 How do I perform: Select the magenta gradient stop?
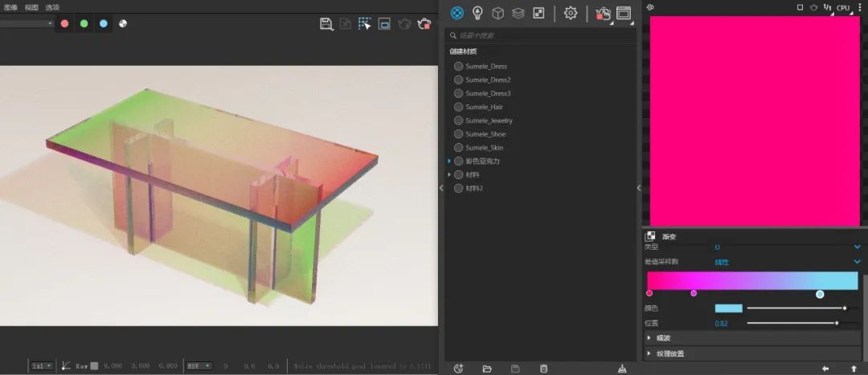694,293
